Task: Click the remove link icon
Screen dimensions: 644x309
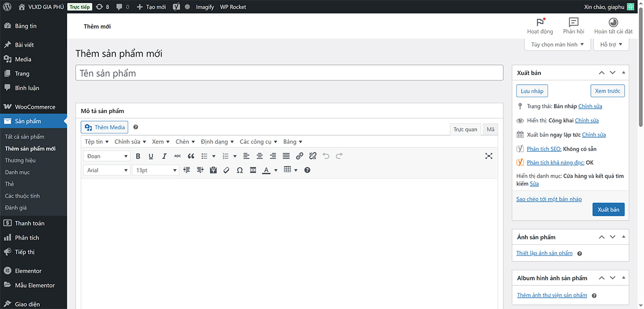Action: click(313, 156)
